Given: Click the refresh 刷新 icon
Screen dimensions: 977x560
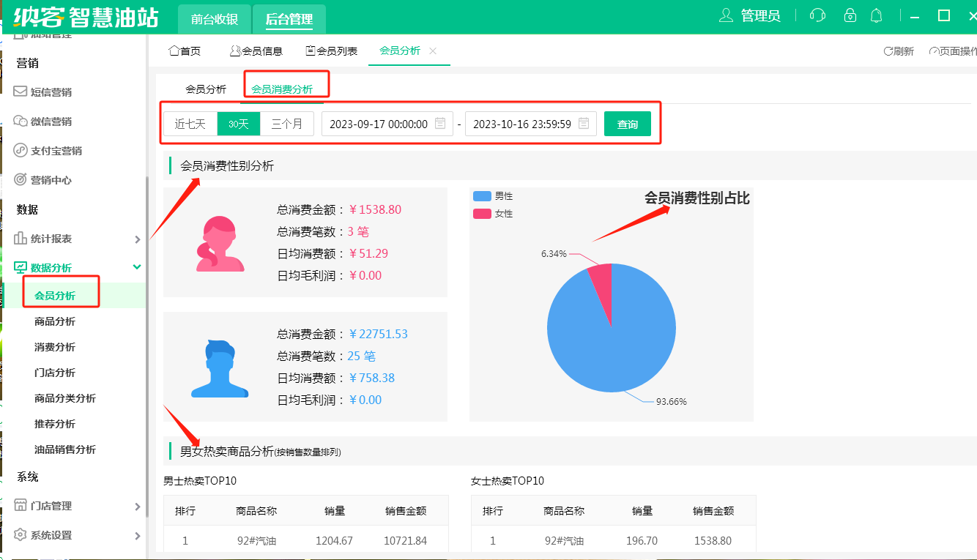Looking at the screenshot, I should pyautogui.click(x=888, y=51).
